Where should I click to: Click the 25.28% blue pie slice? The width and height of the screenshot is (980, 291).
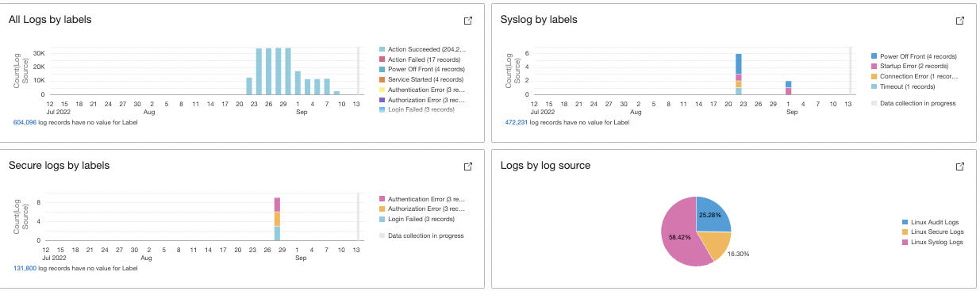pos(712,214)
